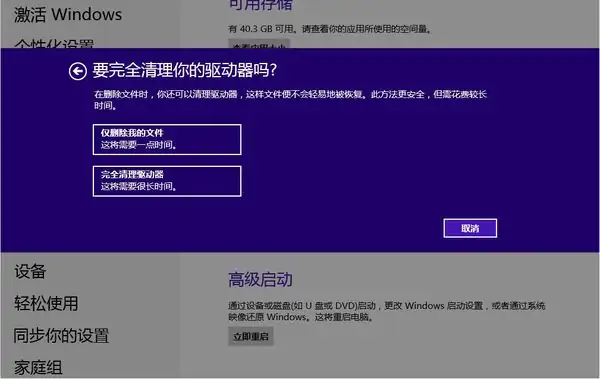Choose 完全清理驱动器 option

pos(167,181)
